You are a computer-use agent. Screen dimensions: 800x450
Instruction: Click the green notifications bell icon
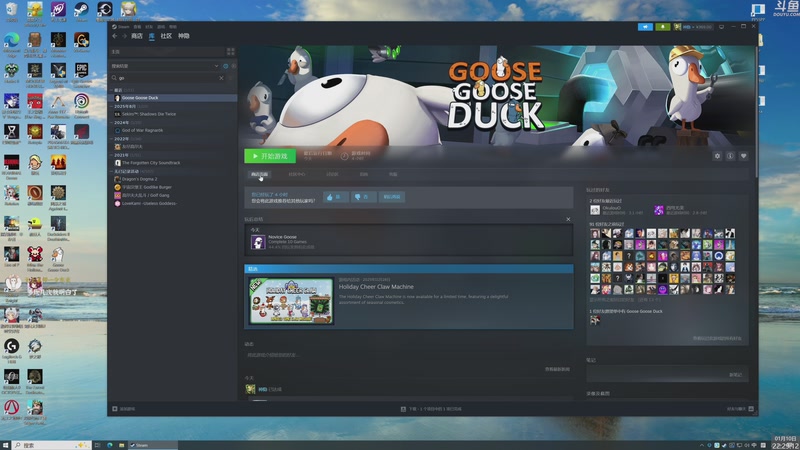tap(662, 27)
